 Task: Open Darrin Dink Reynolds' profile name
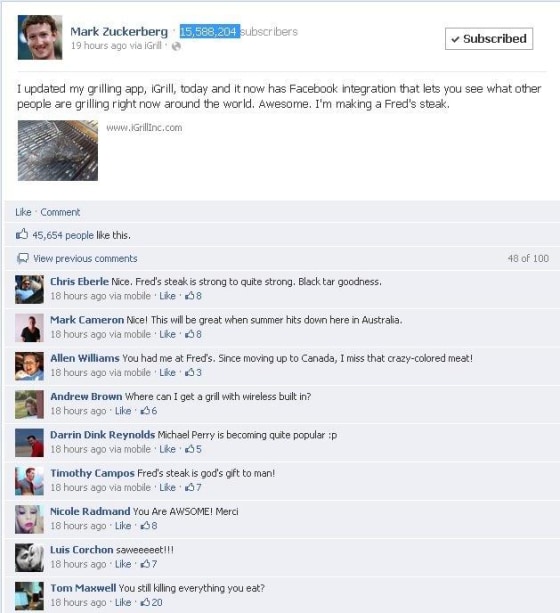tap(102, 435)
